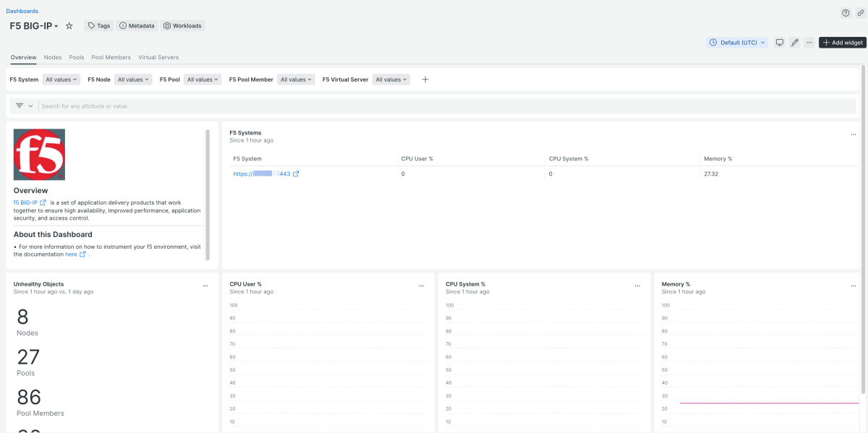Expand the F5 Virtual Server values dropdown
868x433 pixels.
click(391, 80)
